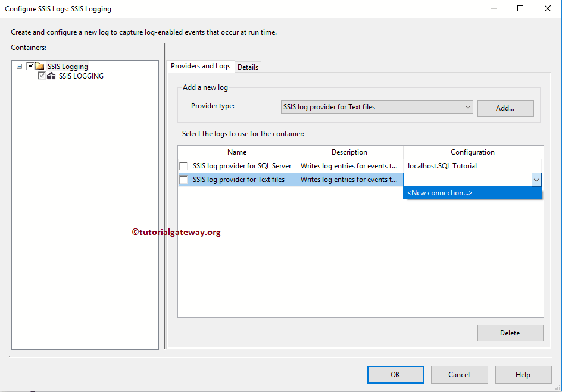Click the Delete button
Screen dimensions: 562x392
tap(510, 333)
